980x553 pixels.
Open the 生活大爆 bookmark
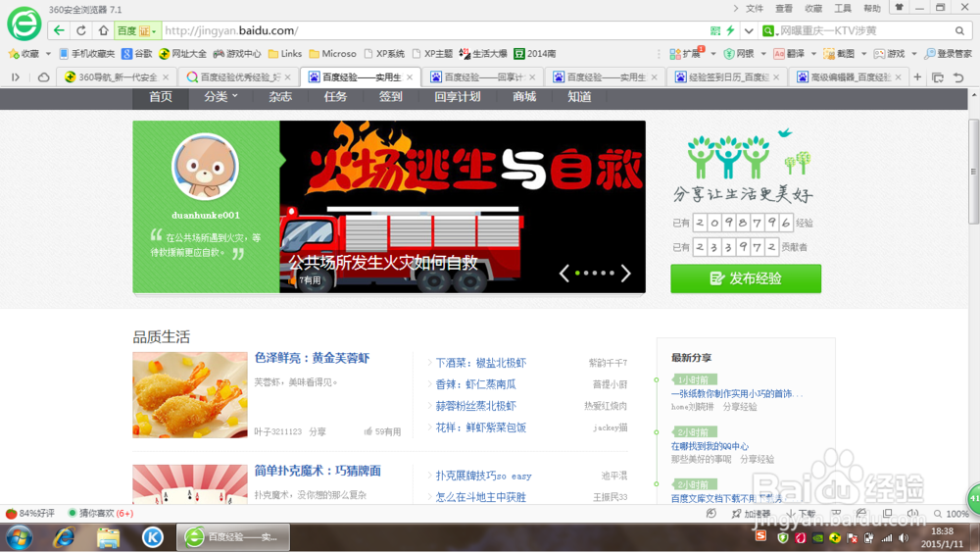(x=483, y=54)
